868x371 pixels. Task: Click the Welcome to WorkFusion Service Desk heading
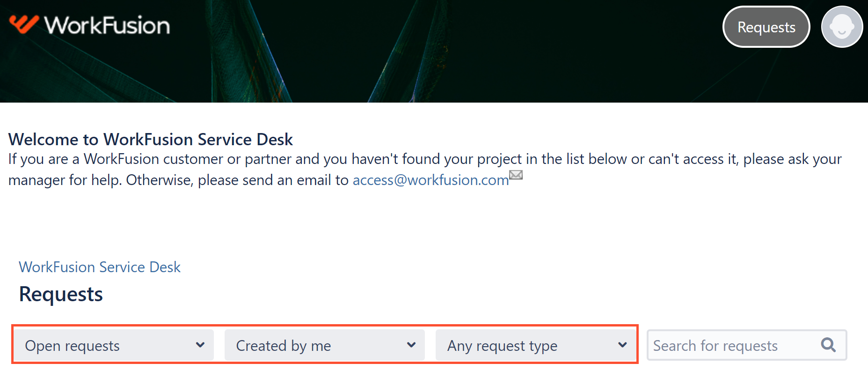pos(151,140)
